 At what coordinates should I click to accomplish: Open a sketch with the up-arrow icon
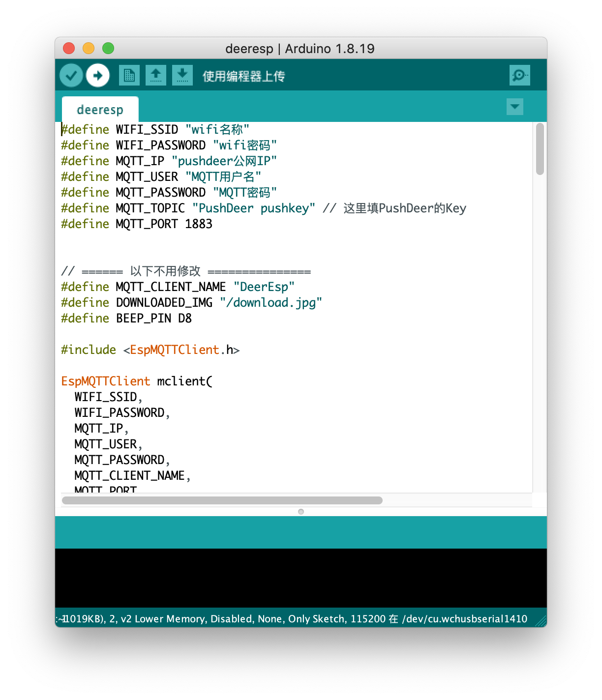click(156, 75)
